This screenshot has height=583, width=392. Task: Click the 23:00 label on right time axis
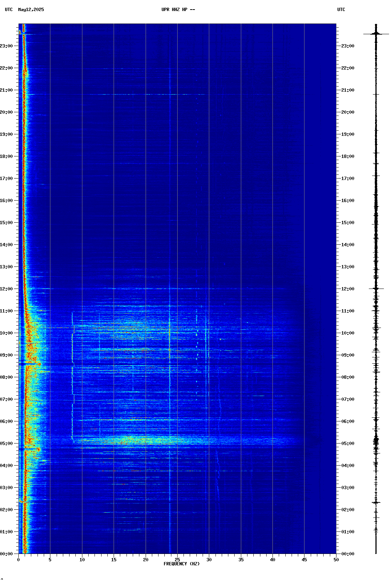348,46
